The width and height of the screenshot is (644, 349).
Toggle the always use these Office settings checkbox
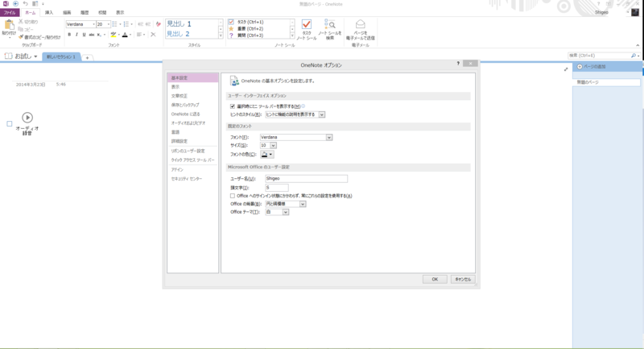(233, 196)
